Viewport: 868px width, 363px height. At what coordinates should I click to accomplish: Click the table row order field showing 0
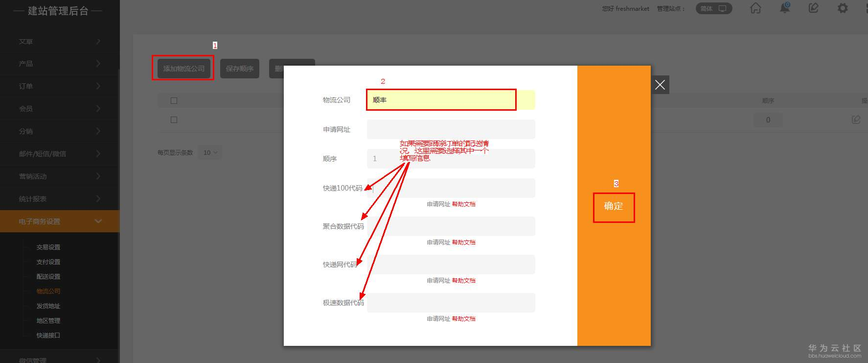[768, 120]
